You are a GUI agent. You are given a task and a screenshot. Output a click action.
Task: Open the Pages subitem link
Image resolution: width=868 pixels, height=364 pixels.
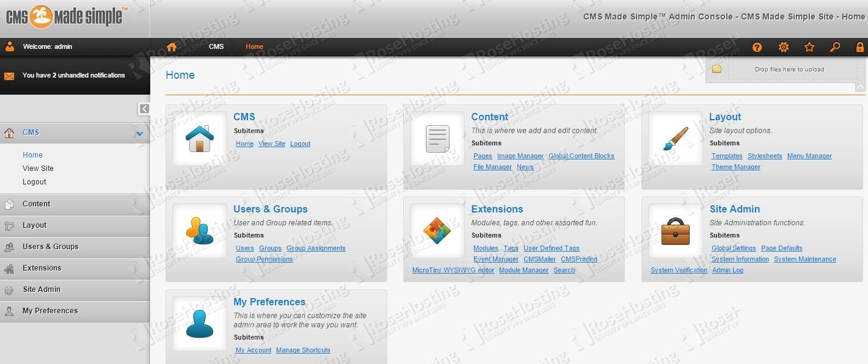point(483,156)
